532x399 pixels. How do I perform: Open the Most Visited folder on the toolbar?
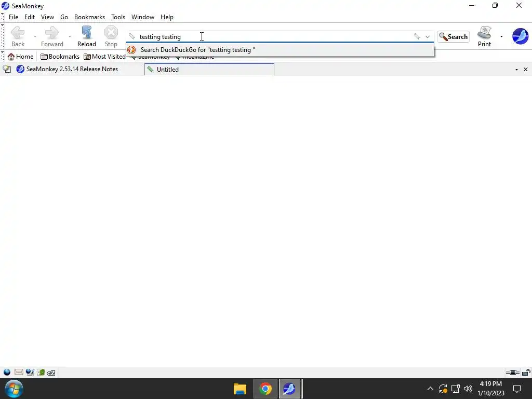coord(104,57)
